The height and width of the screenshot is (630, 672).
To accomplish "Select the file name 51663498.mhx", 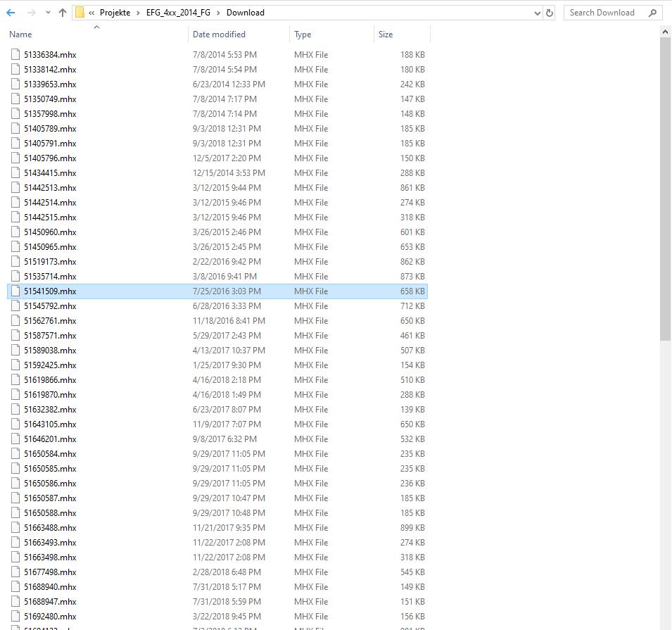I will (50, 557).
